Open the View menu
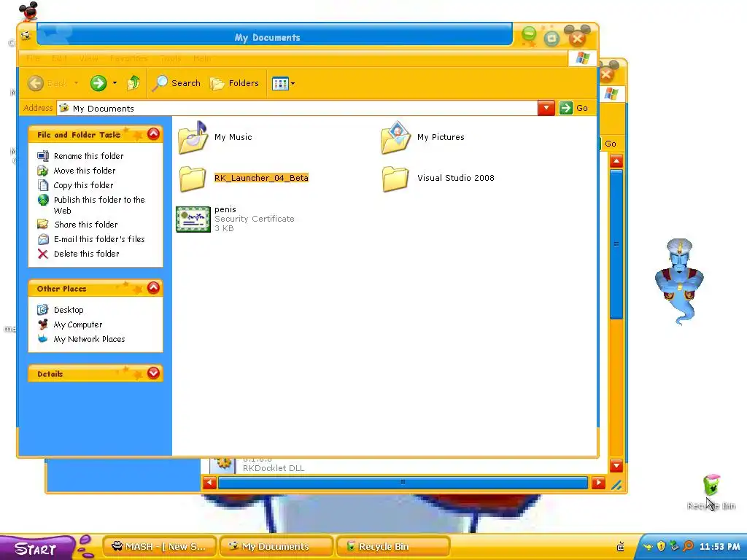 point(88,58)
